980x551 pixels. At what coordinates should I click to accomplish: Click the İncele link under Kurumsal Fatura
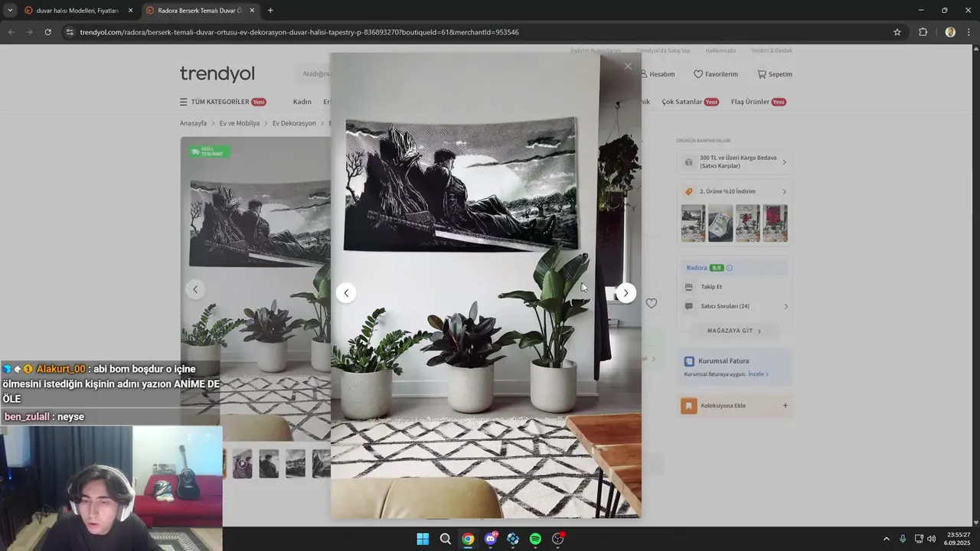point(758,374)
